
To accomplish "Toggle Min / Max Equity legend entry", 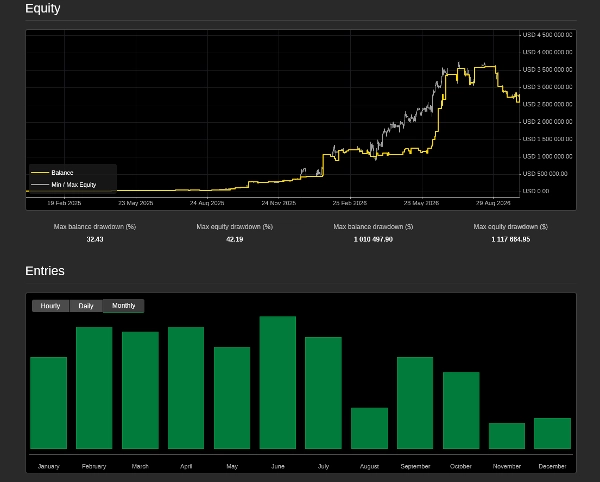I will click(73, 185).
